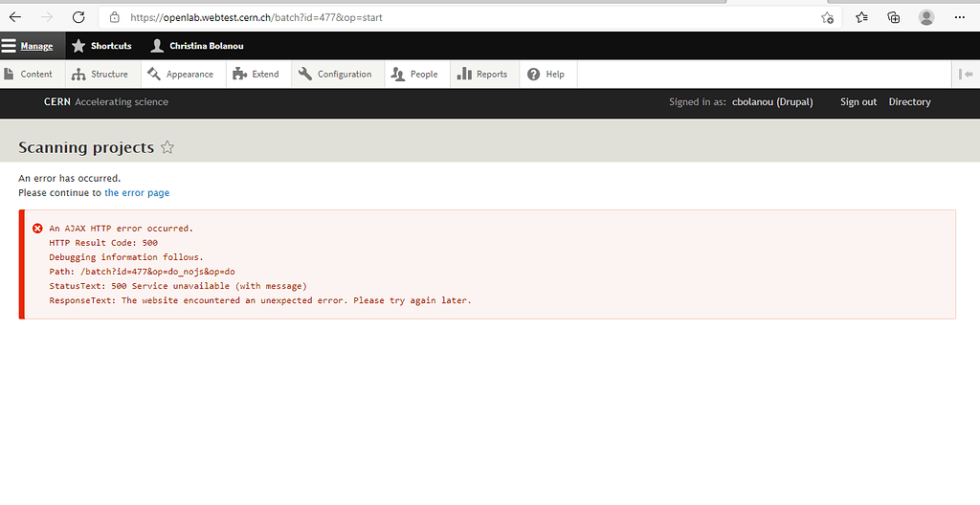Click the Sign out link
Image resolution: width=980 pixels, height=505 pixels.
[x=858, y=102]
